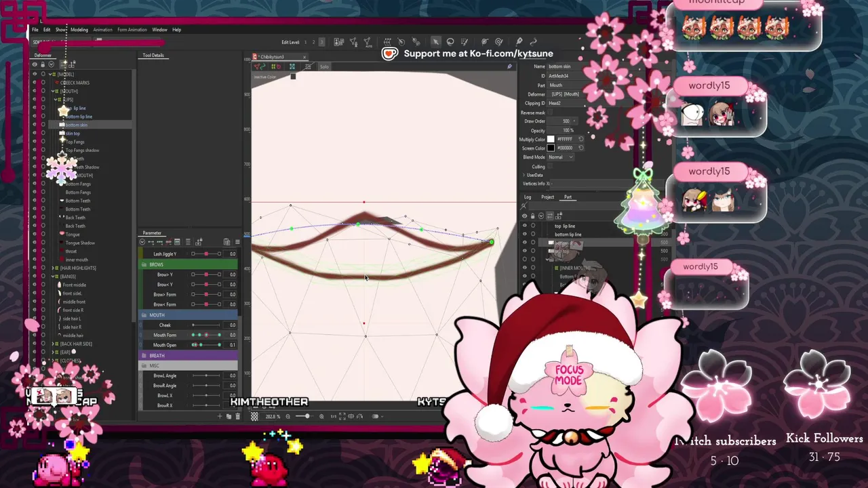This screenshot has height=488, width=868.
Task: Click the Mouth Open parameter slider
Action: [x=206, y=345]
